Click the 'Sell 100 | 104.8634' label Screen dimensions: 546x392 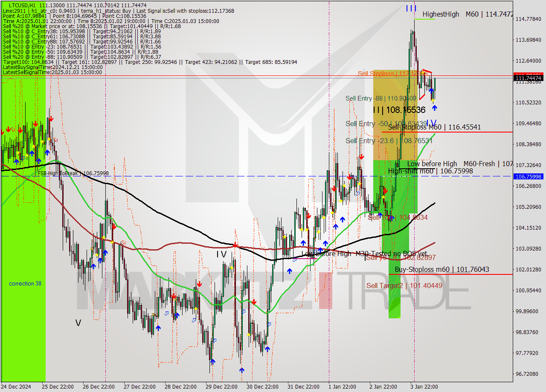click(398, 217)
